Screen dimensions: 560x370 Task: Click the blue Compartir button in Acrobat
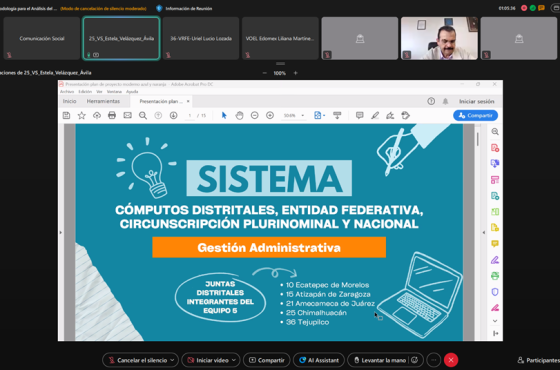tap(475, 115)
